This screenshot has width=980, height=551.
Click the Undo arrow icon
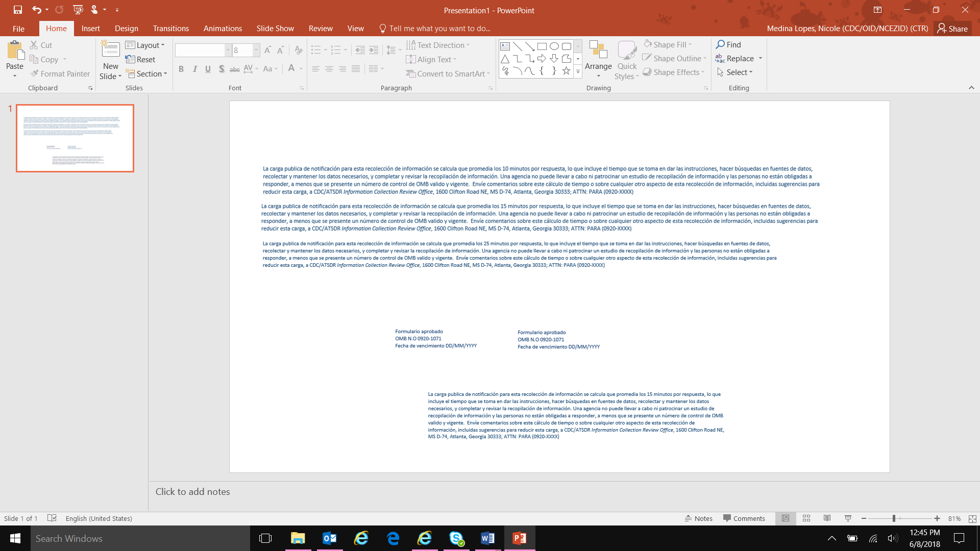36,10
